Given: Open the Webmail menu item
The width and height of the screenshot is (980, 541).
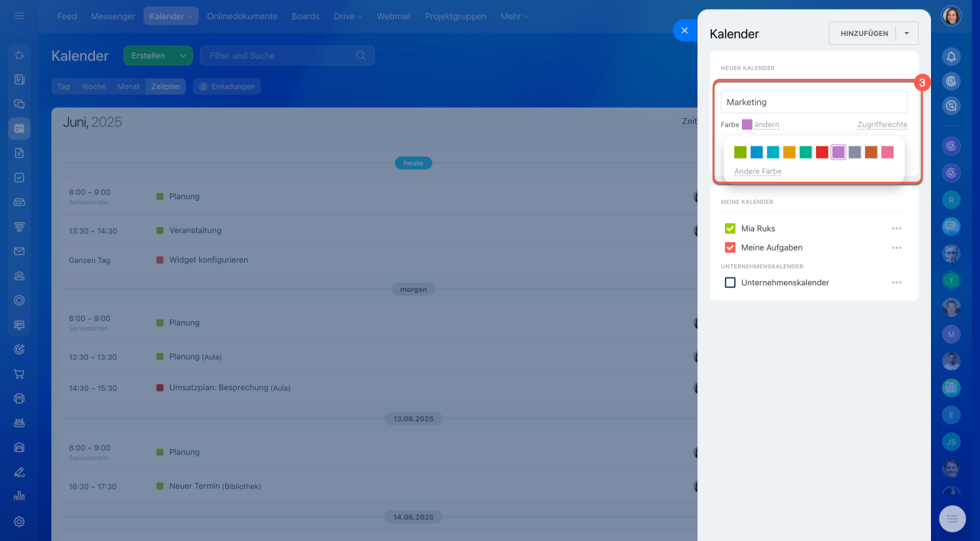Looking at the screenshot, I should (394, 16).
